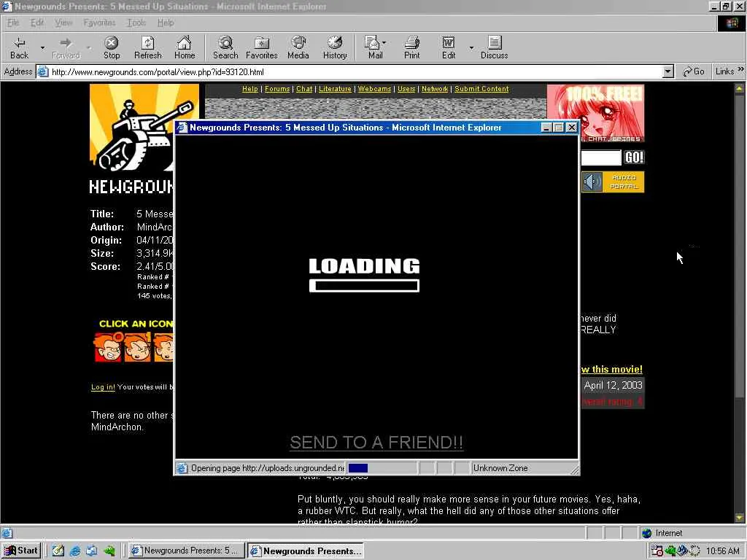Open the Favorites pane
The image size is (747, 560).
coord(262,47)
